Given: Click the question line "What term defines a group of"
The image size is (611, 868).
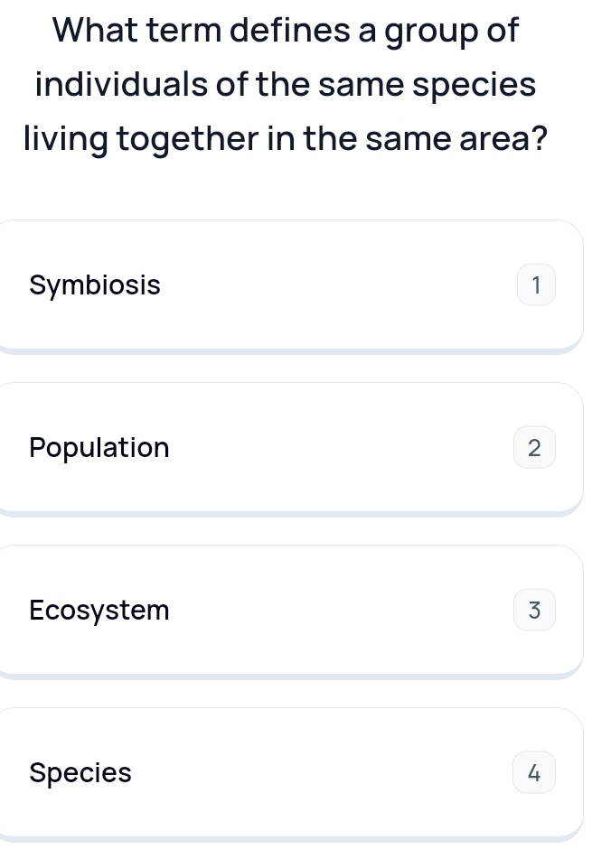Looking at the screenshot, I should [x=286, y=31].
